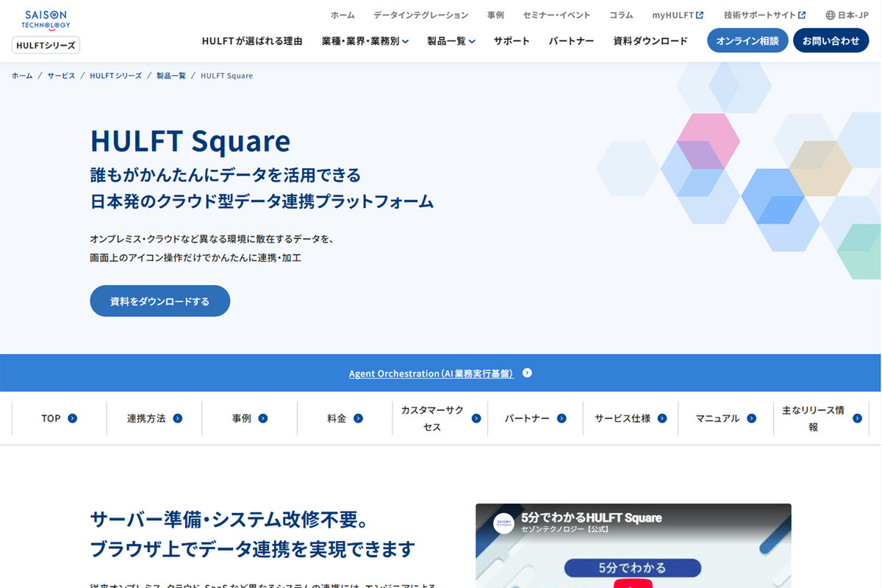Open HULFTが選ばれる理由 menu item
882x588 pixels.
point(252,41)
